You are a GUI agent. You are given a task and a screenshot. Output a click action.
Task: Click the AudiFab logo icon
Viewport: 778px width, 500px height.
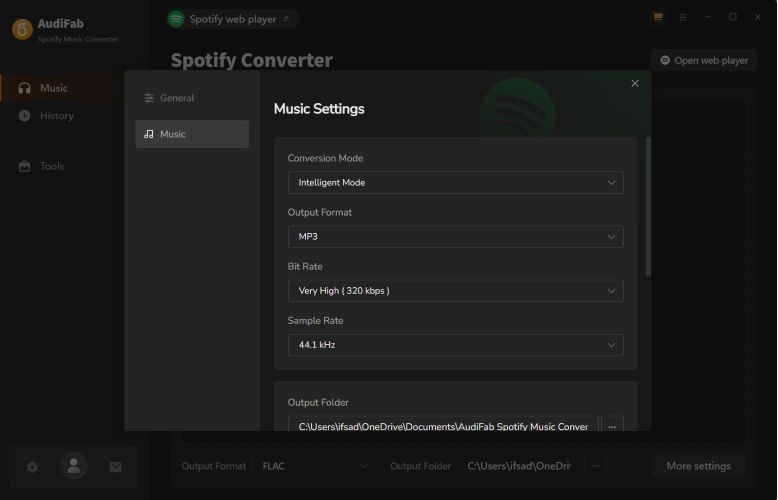coord(22,30)
